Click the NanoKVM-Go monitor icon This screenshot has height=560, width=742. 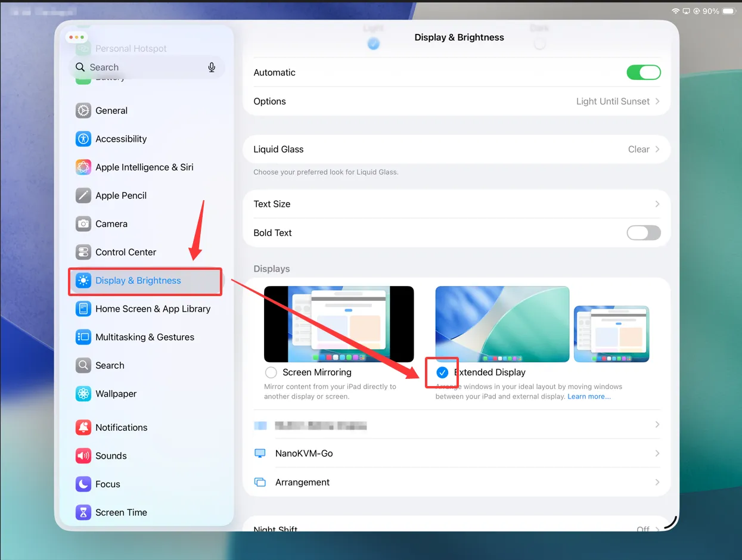260,453
